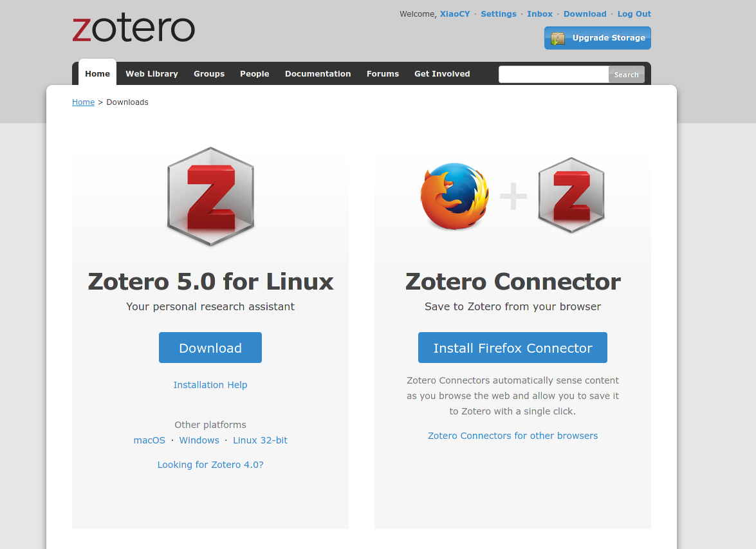The image size is (756, 549).
Task: Click the Install Firefox Connector button
Action: point(513,348)
